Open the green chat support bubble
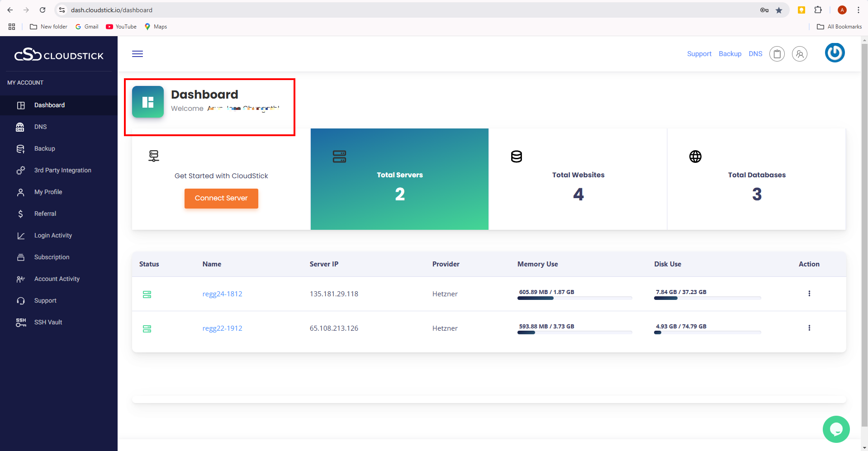868x451 pixels. click(836, 429)
